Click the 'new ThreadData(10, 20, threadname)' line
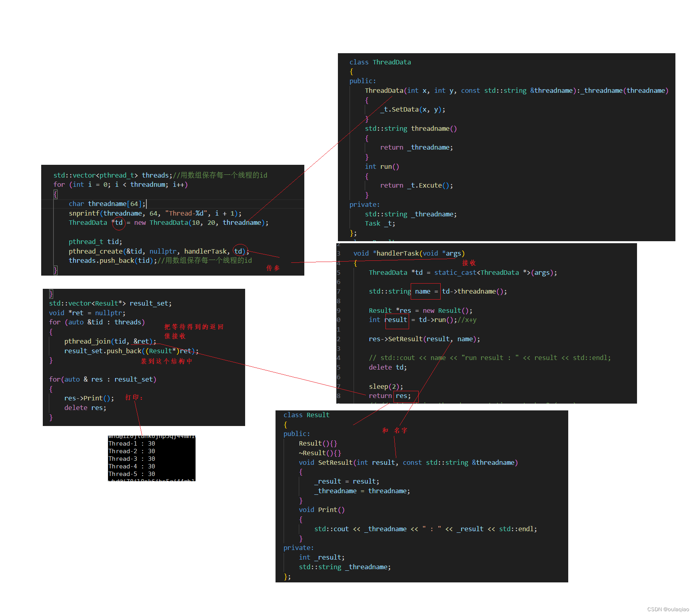 coord(169,222)
